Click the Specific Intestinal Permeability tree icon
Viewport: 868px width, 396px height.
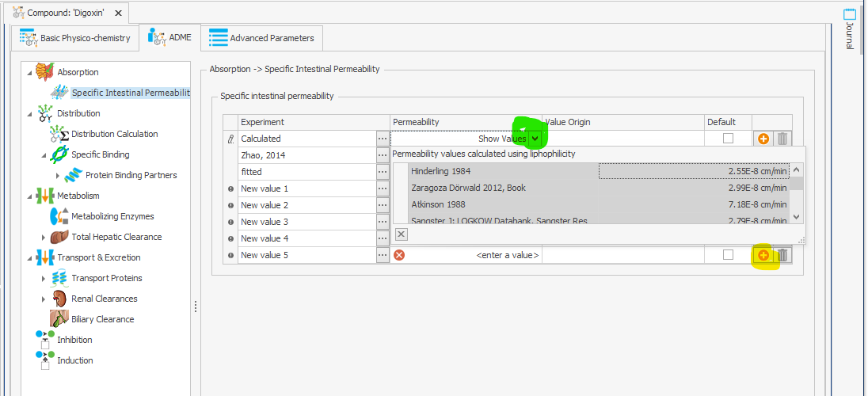coord(59,93)
